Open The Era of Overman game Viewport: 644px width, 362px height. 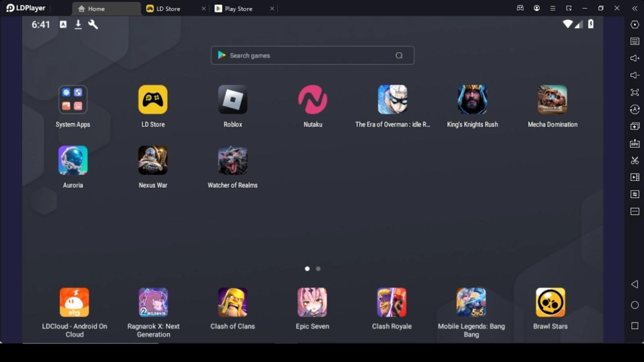(392, 100)
